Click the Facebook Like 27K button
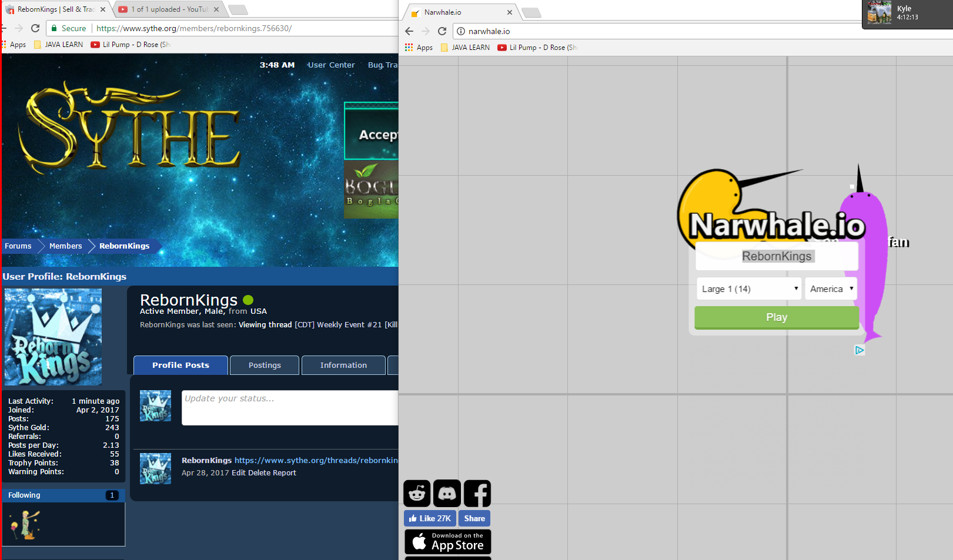Image resolution: width=953 pixels, height=560 pixels. click(430, 518)
